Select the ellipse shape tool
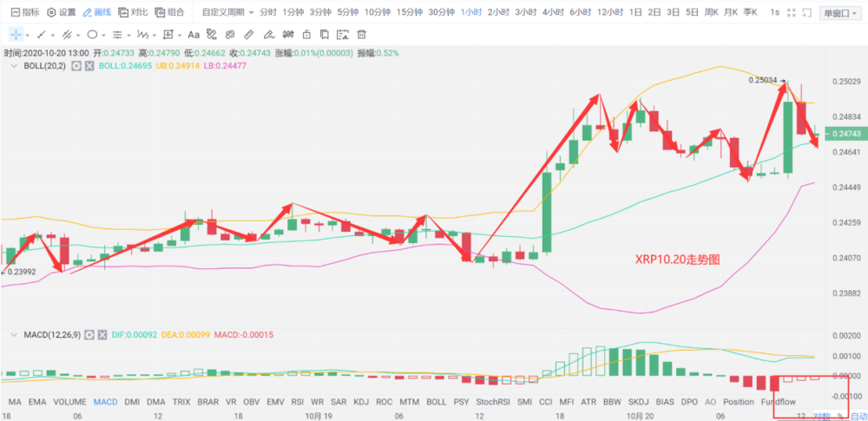Screen dimensions: 868x421 coord(92,35)
